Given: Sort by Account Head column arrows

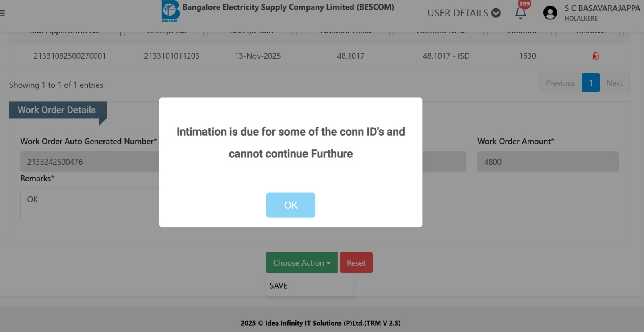Looking at the screenshot, I should pos(391,33).
